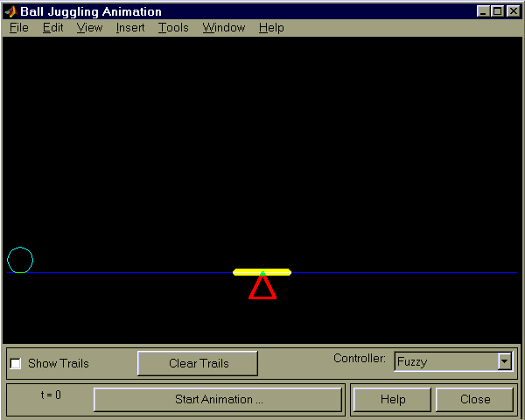525x420 pixels.
Task: Click the red triangle support
Action: (x=262, y=287)
